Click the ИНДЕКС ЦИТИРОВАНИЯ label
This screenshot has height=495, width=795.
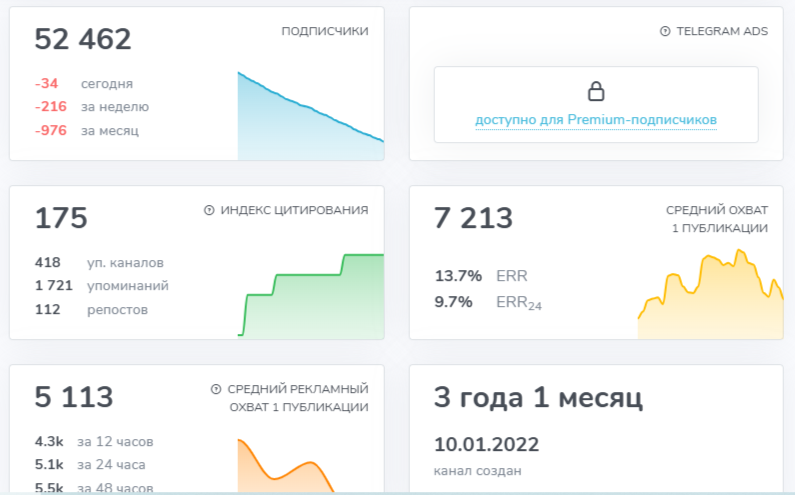(x=294, y=210)
